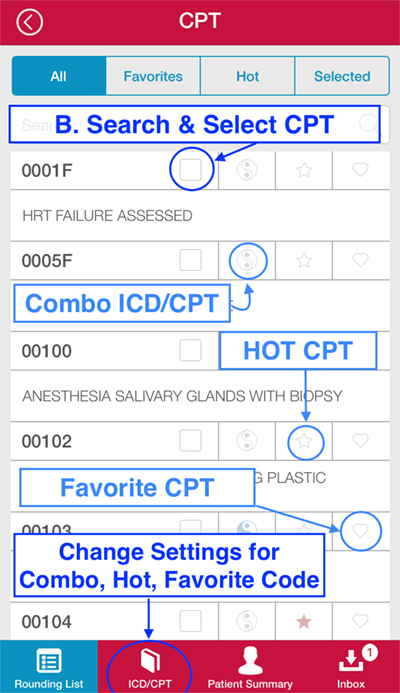Tap the star icon for code 0005F
This screenshot has height=693, width=400.
tap(304, 260)
